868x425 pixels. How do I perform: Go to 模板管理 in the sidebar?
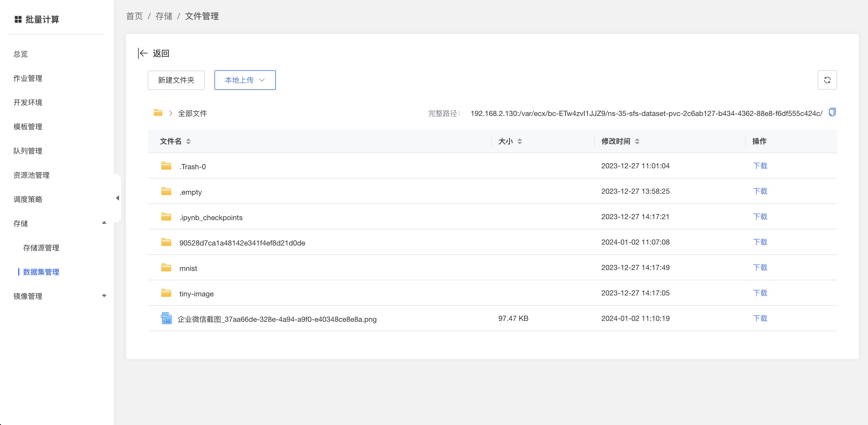click(x=28, y=127)
